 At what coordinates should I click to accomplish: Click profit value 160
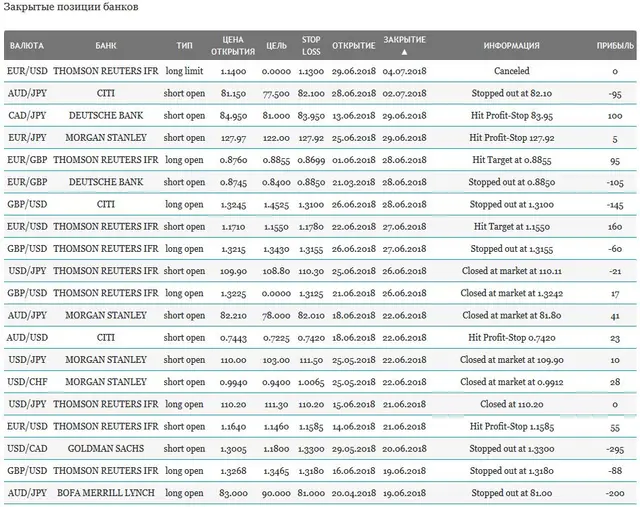click(x=615, y=227)
